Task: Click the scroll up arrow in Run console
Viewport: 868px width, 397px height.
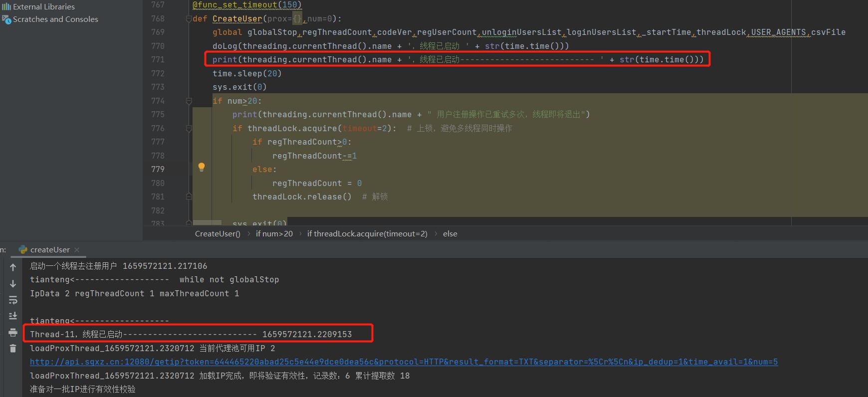Action: [x=13, y=267]
